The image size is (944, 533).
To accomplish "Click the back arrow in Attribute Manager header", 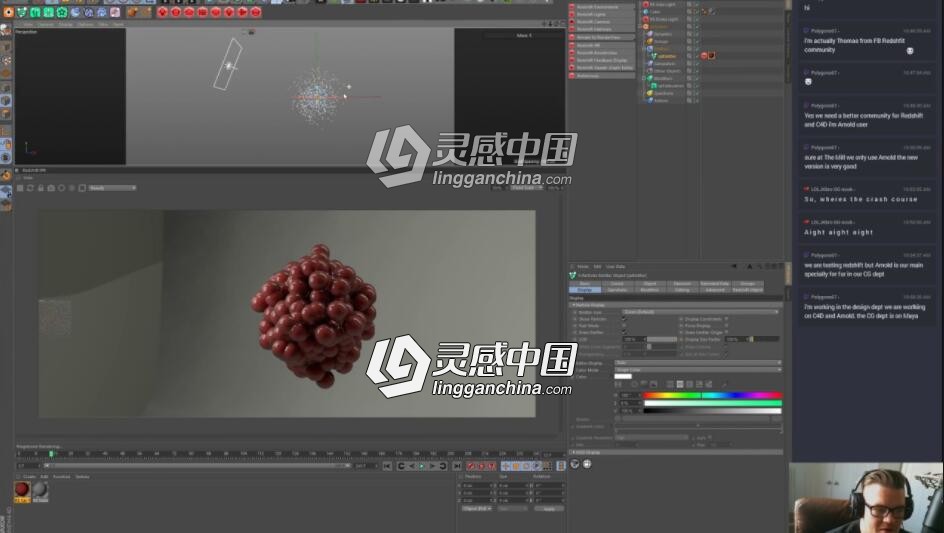I will [x=734, y=266].
